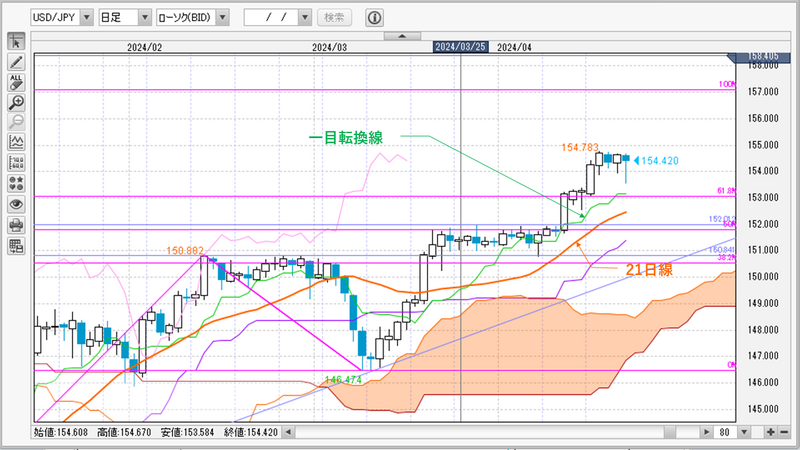Toggle the eye visibility icon

coord(16,205)
